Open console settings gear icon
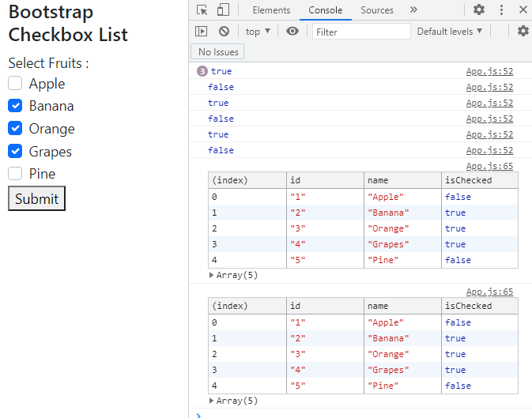The width and height of the screenshot is (532, 418). coord(523,32)
